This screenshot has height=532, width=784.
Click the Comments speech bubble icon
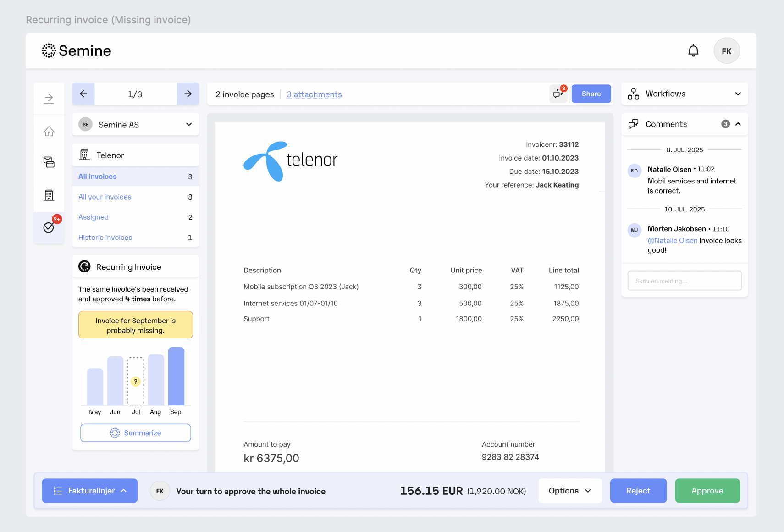coord(634,124)
